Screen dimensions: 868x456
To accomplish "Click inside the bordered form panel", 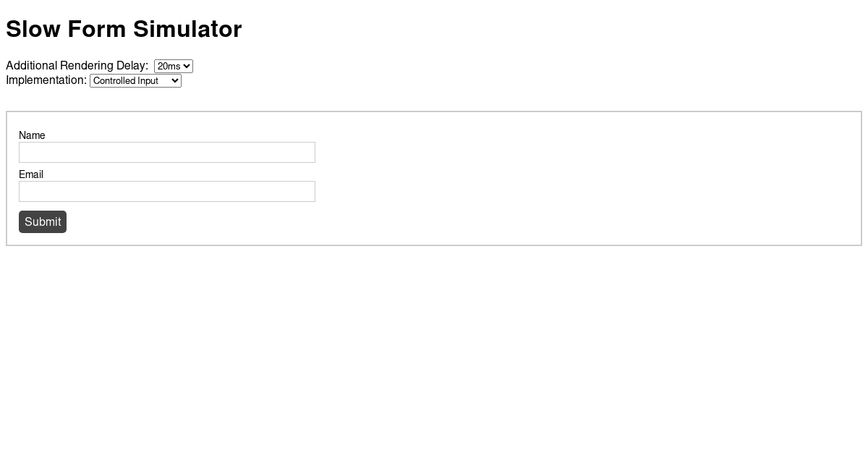I will click(x=506, y=179).
